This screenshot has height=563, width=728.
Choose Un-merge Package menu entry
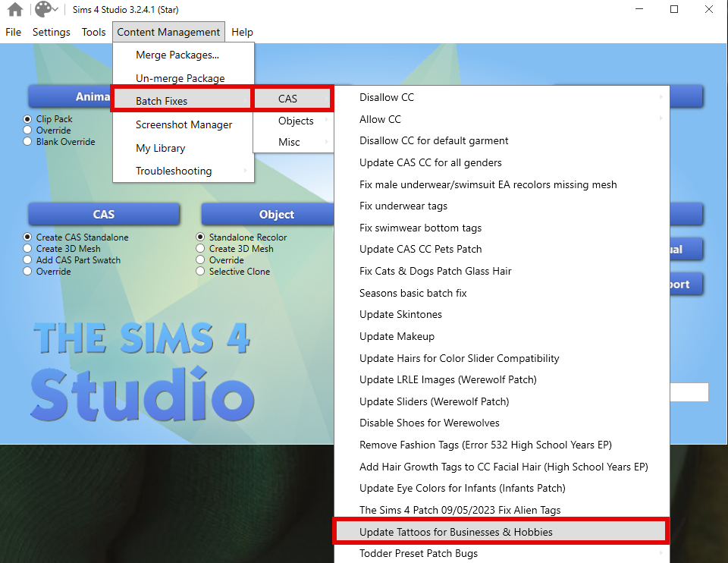pos(184,78)
